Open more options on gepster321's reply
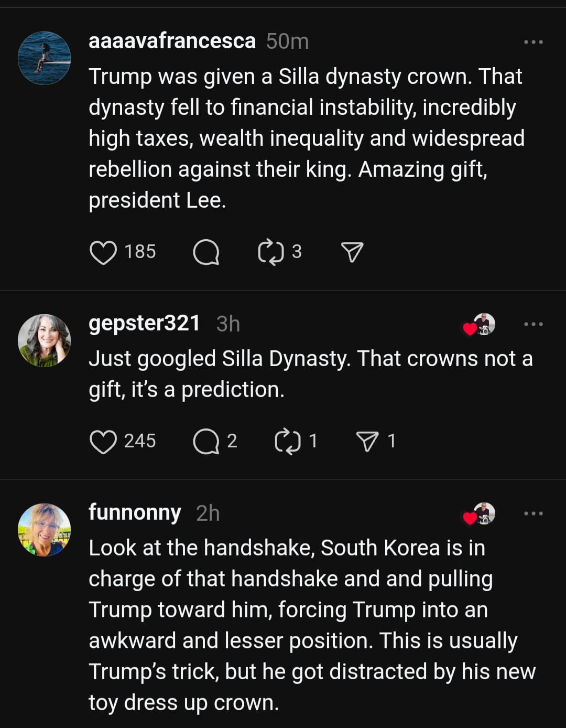 pyautogui.click(x=534, y=324)
